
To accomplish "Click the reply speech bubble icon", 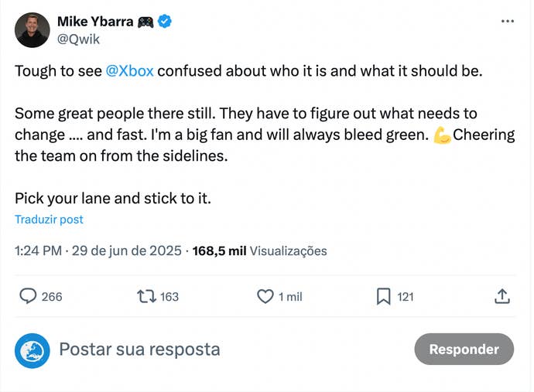I will point(28,296).
